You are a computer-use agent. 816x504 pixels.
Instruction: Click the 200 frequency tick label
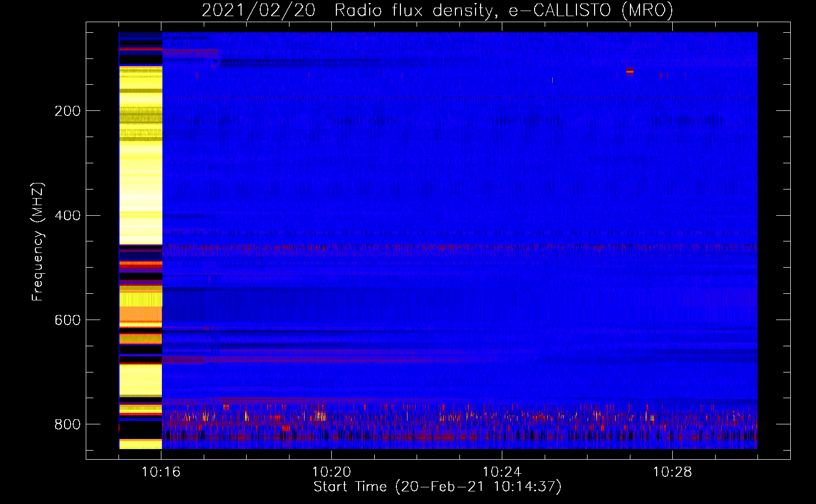[68, 111]
